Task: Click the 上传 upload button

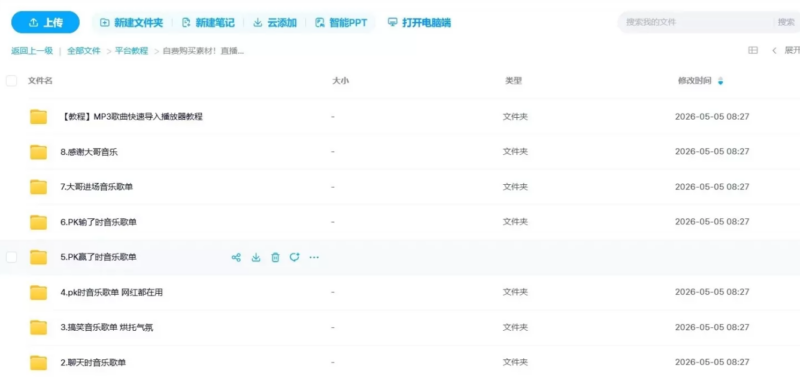Action: pos(45,22)
